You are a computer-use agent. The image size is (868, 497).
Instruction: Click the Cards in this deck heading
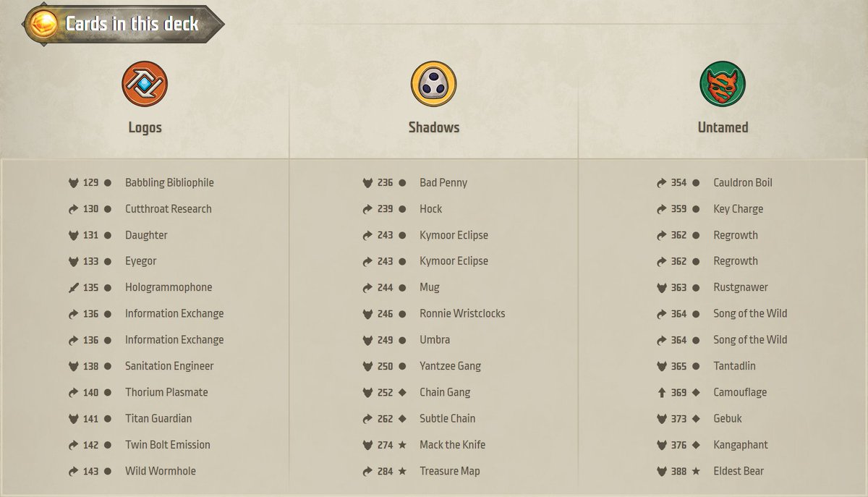pos(132,24)
